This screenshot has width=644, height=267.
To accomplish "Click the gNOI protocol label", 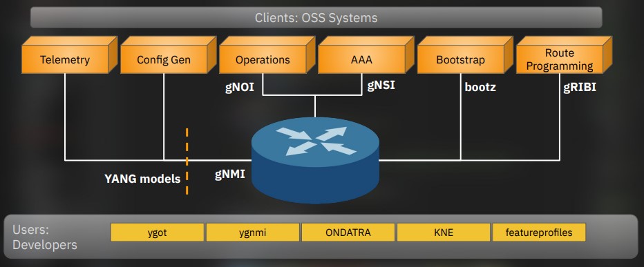I will pyautogui.click(x=240, y=88).
